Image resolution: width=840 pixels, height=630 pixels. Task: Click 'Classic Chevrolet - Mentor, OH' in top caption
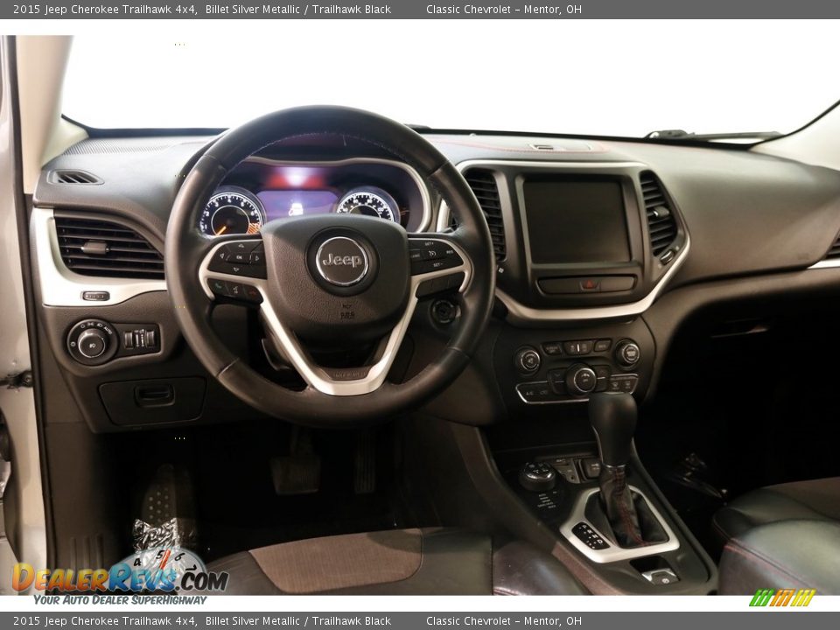(x=503, y=10)
